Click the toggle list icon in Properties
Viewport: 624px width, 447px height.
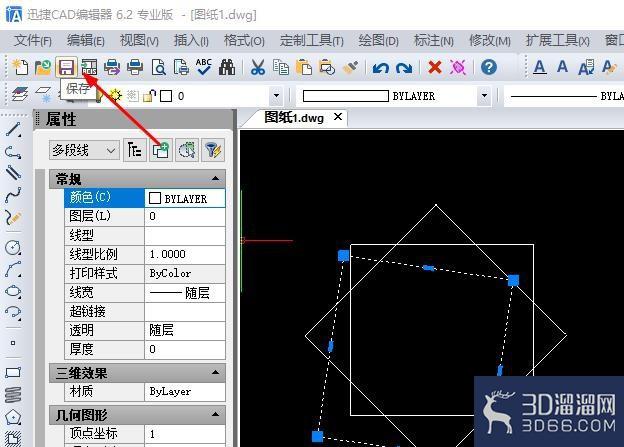(x=135, y=150)
